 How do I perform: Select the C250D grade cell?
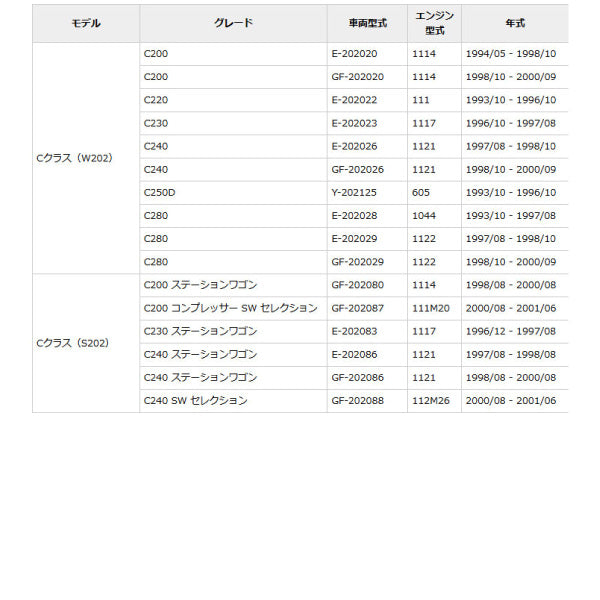160,192
